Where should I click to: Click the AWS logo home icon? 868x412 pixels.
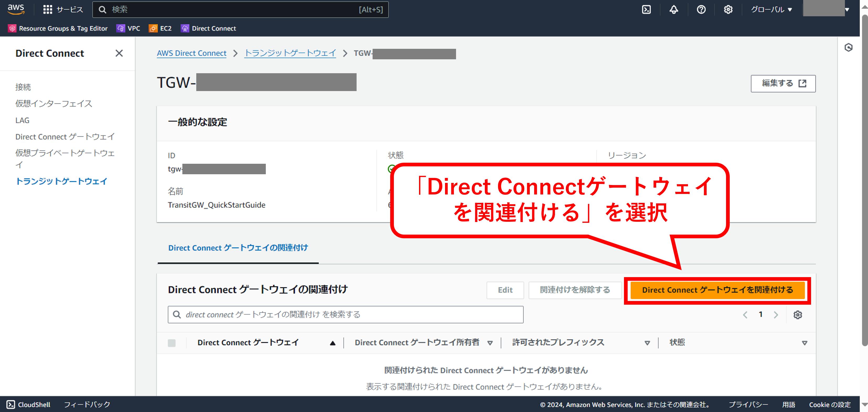tap(16, 9)
